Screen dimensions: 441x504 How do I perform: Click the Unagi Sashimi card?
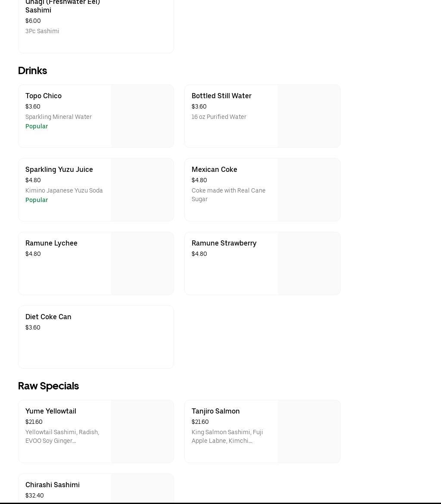96,26
